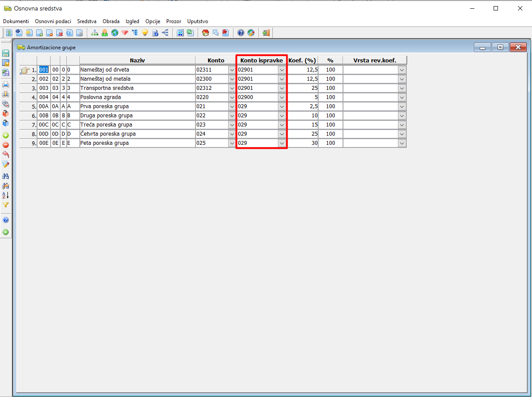Click the light bulb icon in toolbar
532x397 pixels.
pyautogui.click(x=145, y=33)
